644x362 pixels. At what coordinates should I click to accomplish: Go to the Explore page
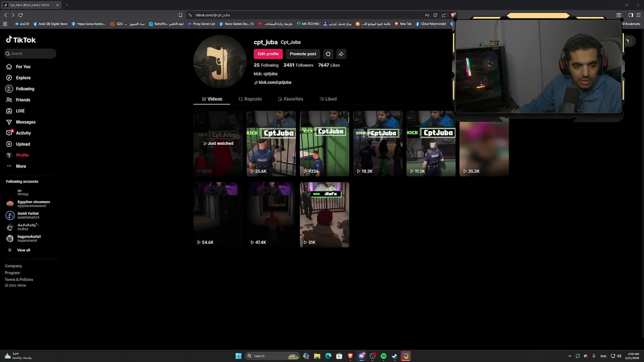pyautogui.click(x=18, y=77)
